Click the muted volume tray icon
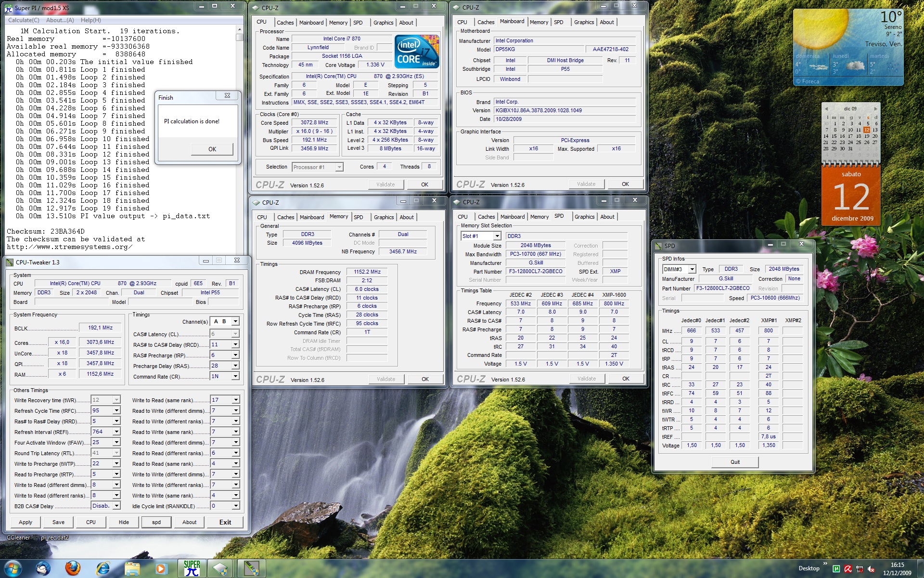 click(871, 569)
